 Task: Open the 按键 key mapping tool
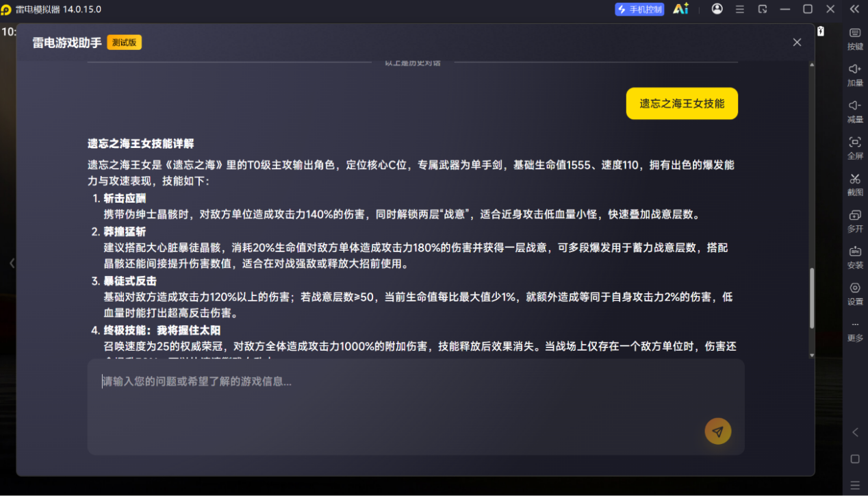click(x=855, y=38)
